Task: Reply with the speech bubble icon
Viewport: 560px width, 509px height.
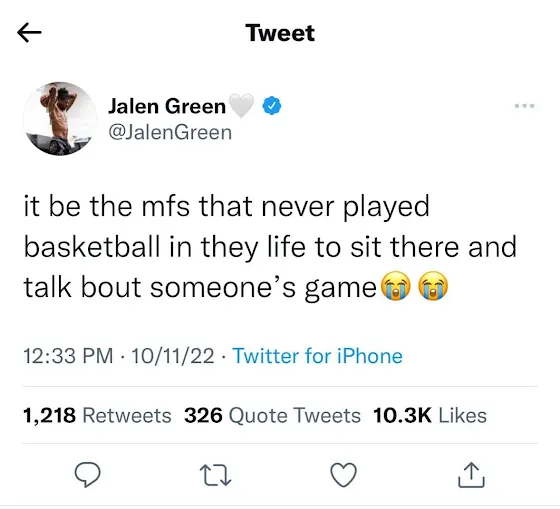Action: tap(88, 475)
